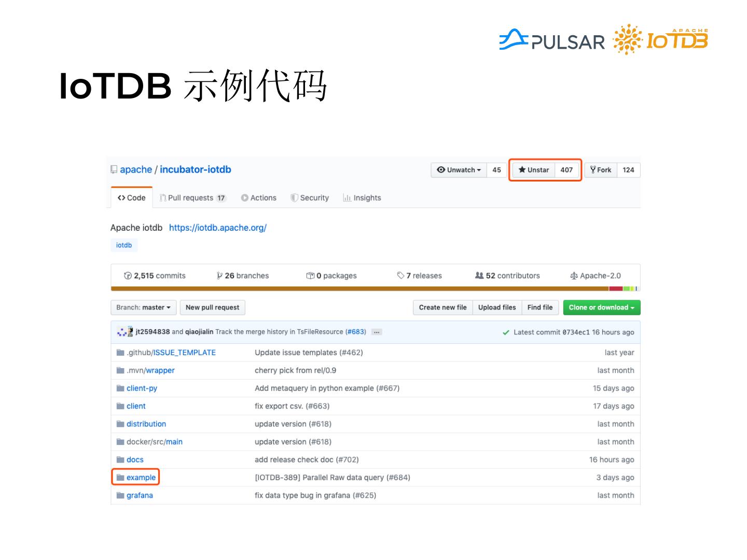View the 2,515 commits history
747x560 pixels.
(155, 276)
